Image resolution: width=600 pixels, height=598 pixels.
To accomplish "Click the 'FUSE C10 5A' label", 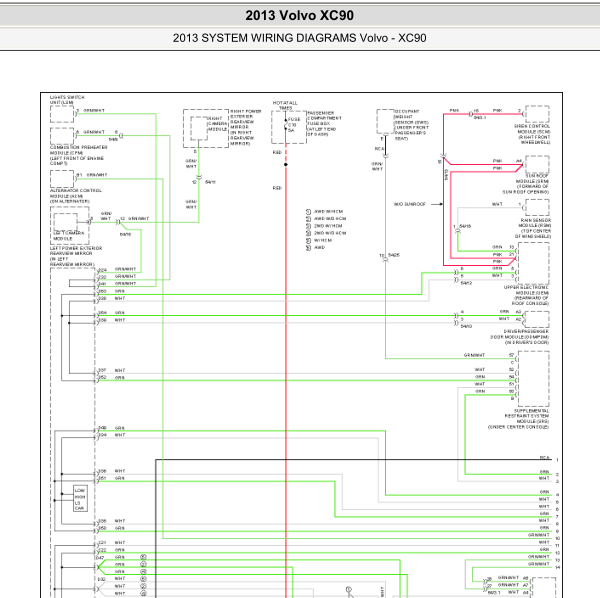I will coord(293,125).
